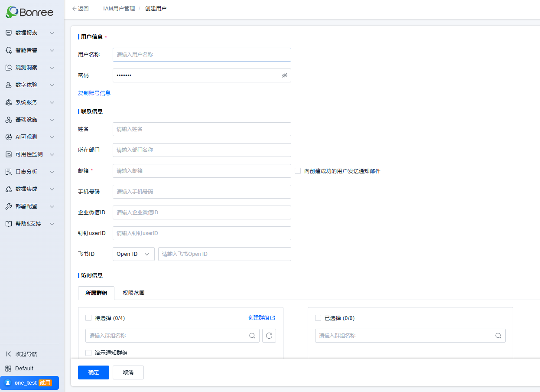Tick the 演示通知群组 checkbox

pos(88,353)
